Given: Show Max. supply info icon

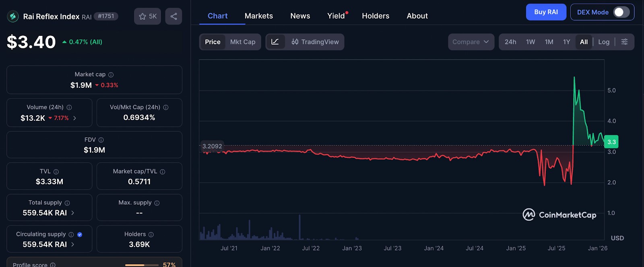Looking at the screenshot, I should pyautogui.click(x=157, y=203).
